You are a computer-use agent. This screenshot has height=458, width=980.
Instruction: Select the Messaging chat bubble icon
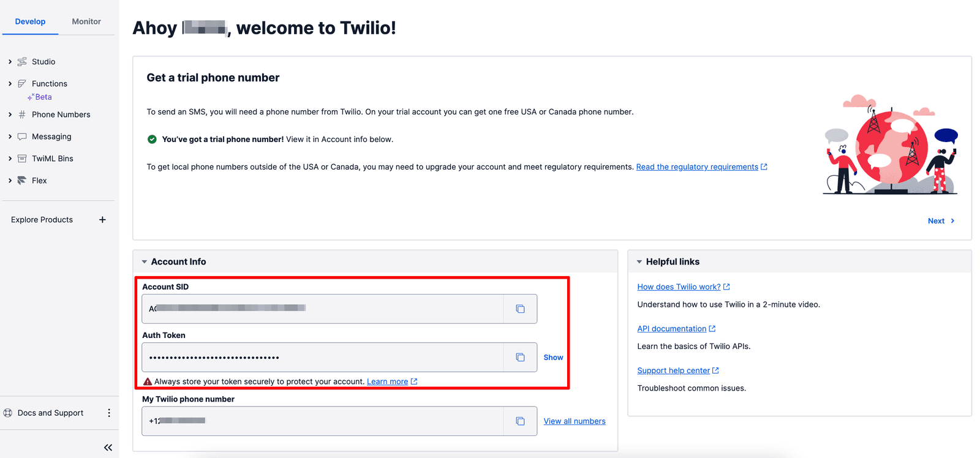[22, 136]
